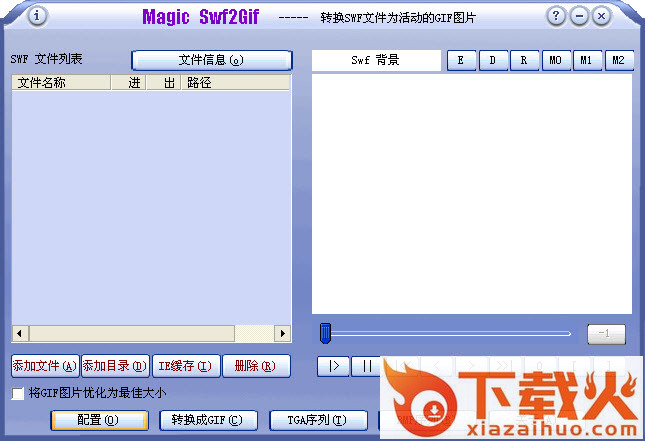Open IE缓存 (I) cache button
This screenshot has width=645, height=441.
pos(186,366)
